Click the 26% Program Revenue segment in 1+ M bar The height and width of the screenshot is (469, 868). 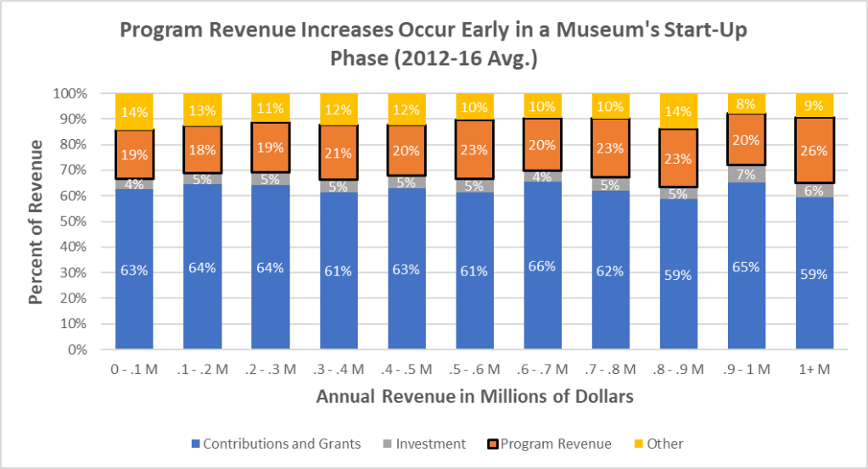(x=815, y=150)
